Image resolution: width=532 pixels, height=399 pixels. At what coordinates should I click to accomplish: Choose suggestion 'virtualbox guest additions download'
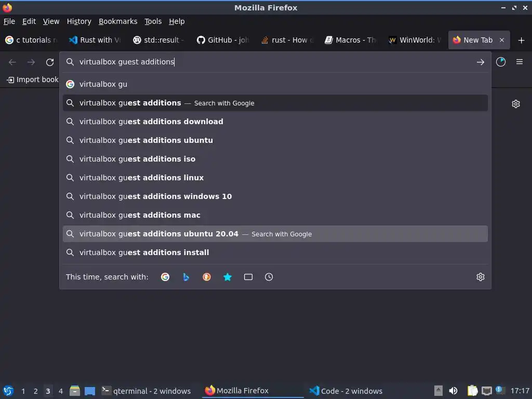[275, 122]
